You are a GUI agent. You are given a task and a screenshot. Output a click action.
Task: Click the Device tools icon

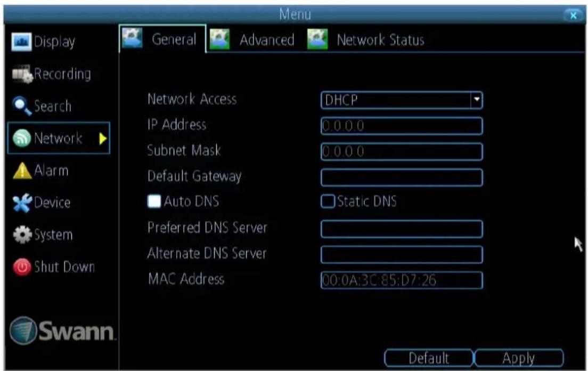(22, 203)
